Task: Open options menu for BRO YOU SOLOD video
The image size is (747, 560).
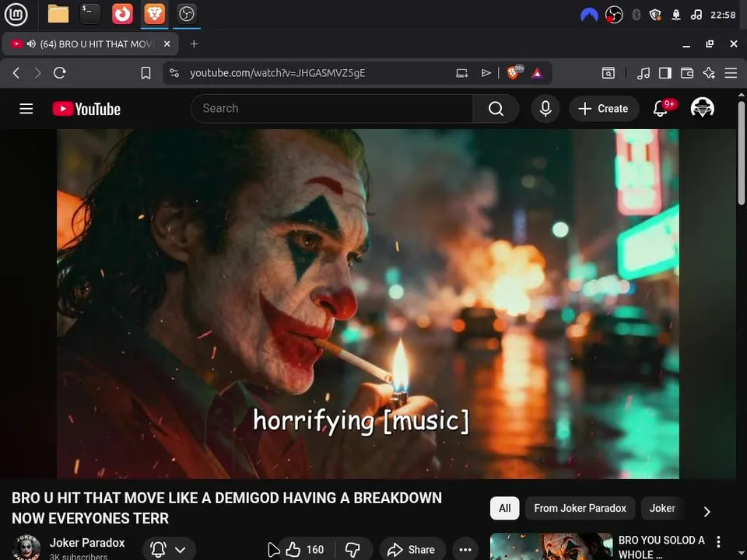Action: click(718, 541)
